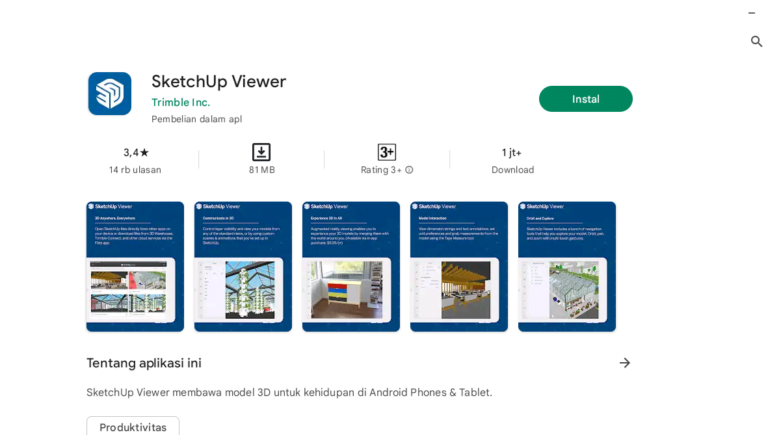Screen dimensions: 768x435
Task: Open the '3D Anywhere, Everywhere' screenshot
Action: (135, 266)
